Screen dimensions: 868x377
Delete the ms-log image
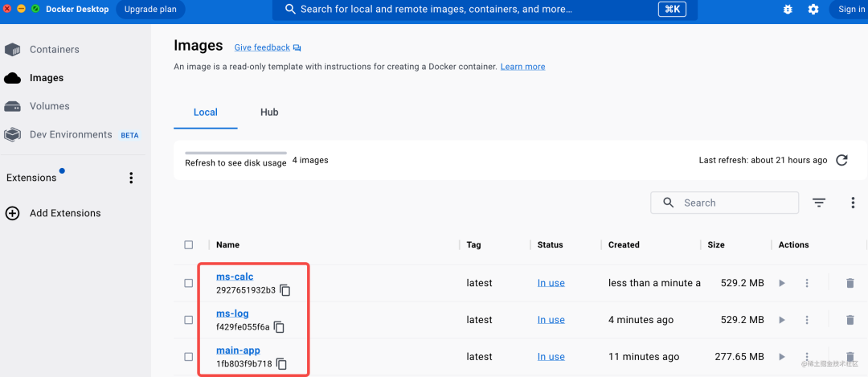(x=850, y=320)
